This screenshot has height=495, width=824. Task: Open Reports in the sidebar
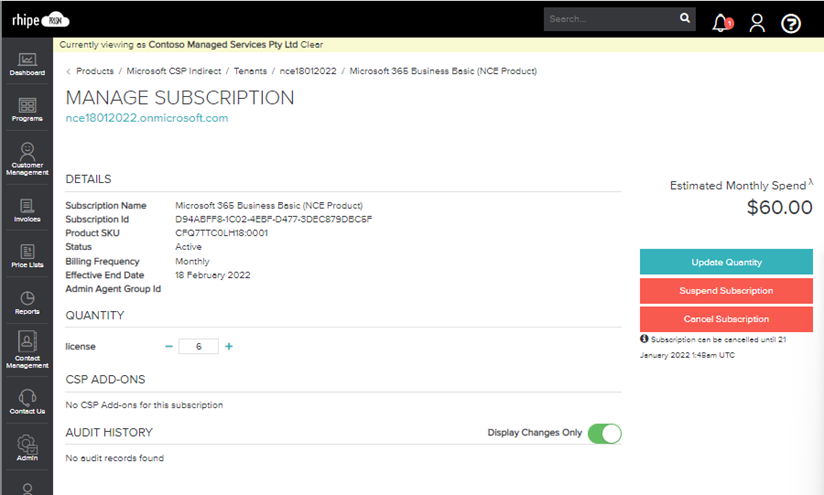[x=27, y=303]
